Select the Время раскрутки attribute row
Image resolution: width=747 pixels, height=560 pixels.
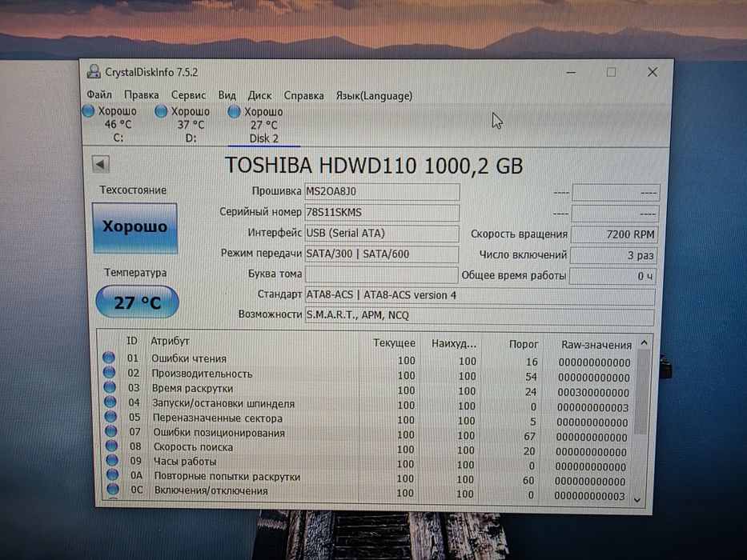tap(366, 390)
